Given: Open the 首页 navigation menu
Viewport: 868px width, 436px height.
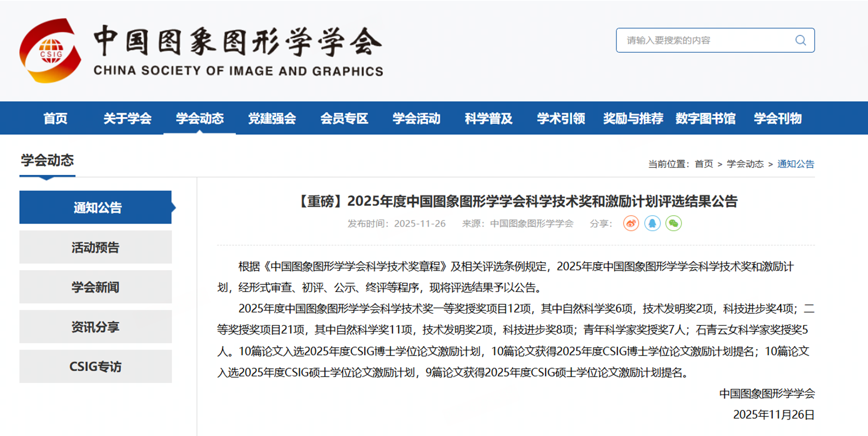Looking at the screenshot, I should (55, 118).
